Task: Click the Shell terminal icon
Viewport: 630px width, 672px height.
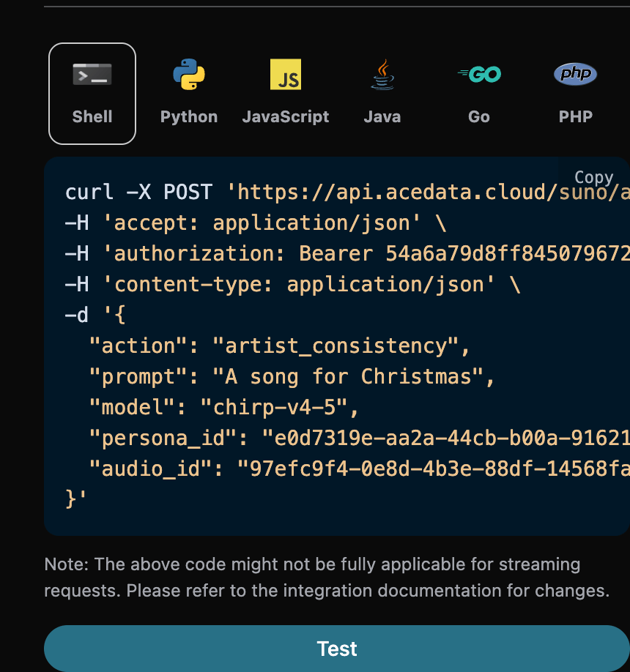Action: (x=92, y=75)
